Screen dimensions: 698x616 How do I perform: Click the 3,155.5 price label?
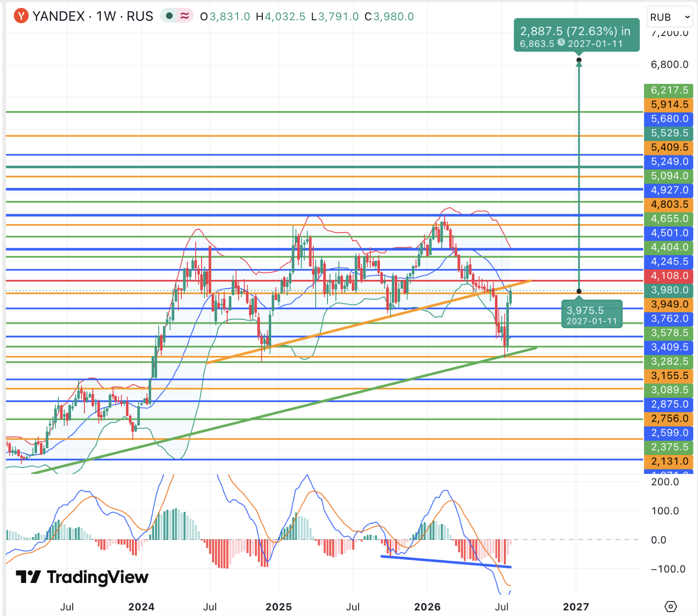tap(669, 376)
